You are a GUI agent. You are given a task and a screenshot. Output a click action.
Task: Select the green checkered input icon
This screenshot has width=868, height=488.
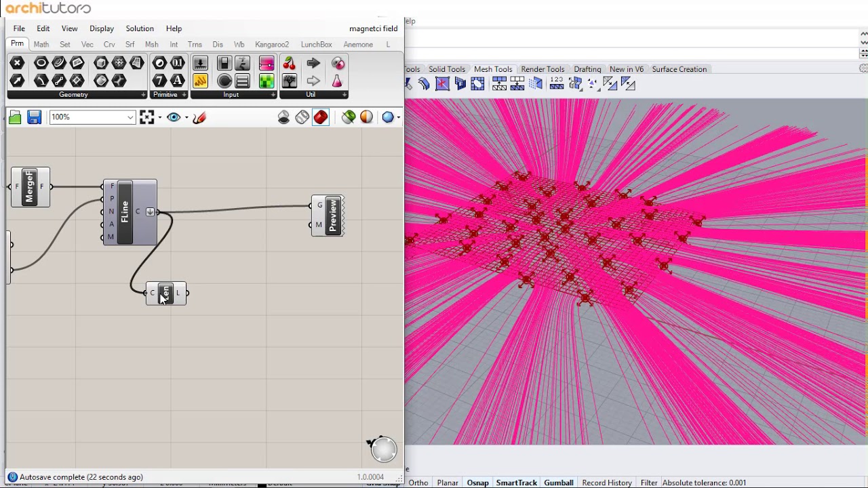(267, 81)
